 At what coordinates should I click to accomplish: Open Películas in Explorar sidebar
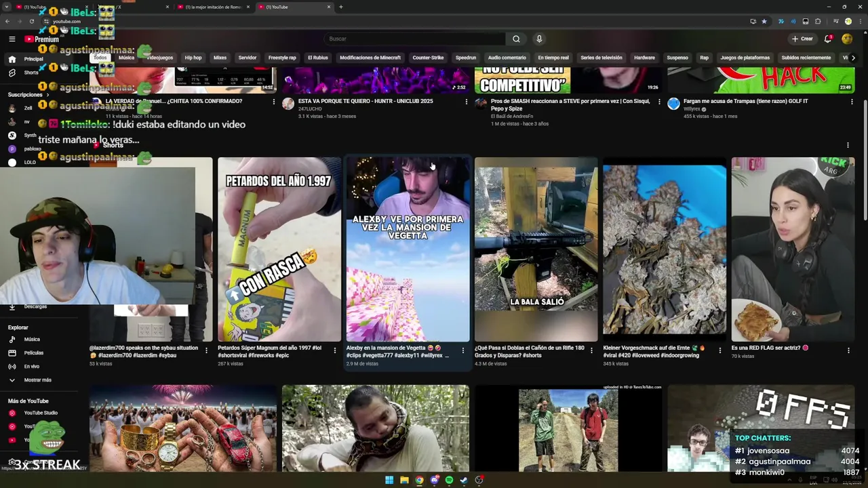click(33, 353)
